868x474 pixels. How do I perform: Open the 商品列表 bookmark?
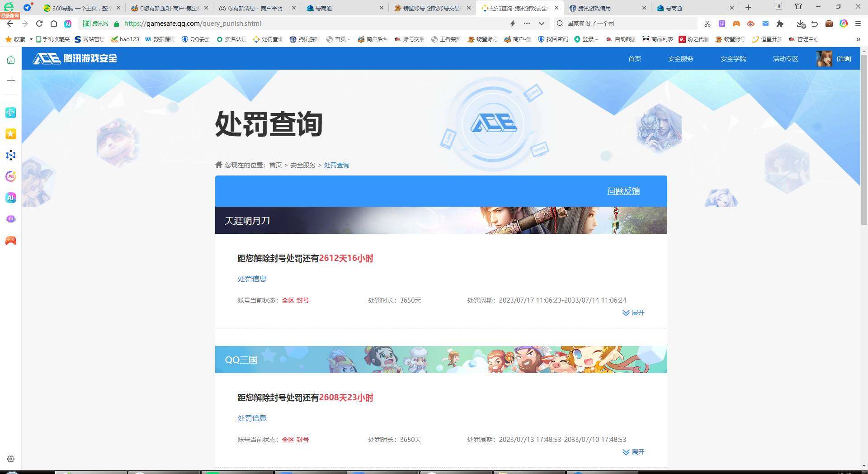click(x=658, y=39)
